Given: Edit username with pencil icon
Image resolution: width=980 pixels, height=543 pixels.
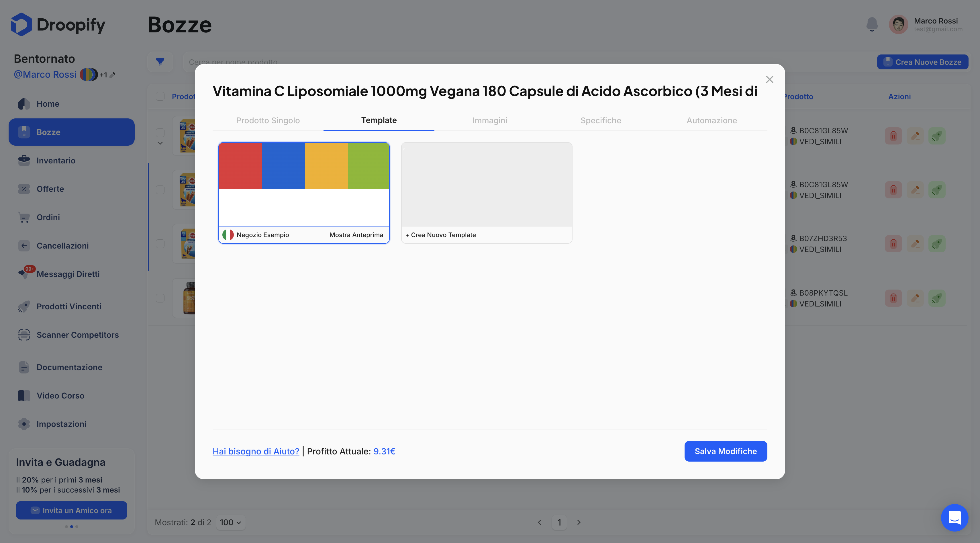Looking at the screenshot, I should (x=113, y=75).
